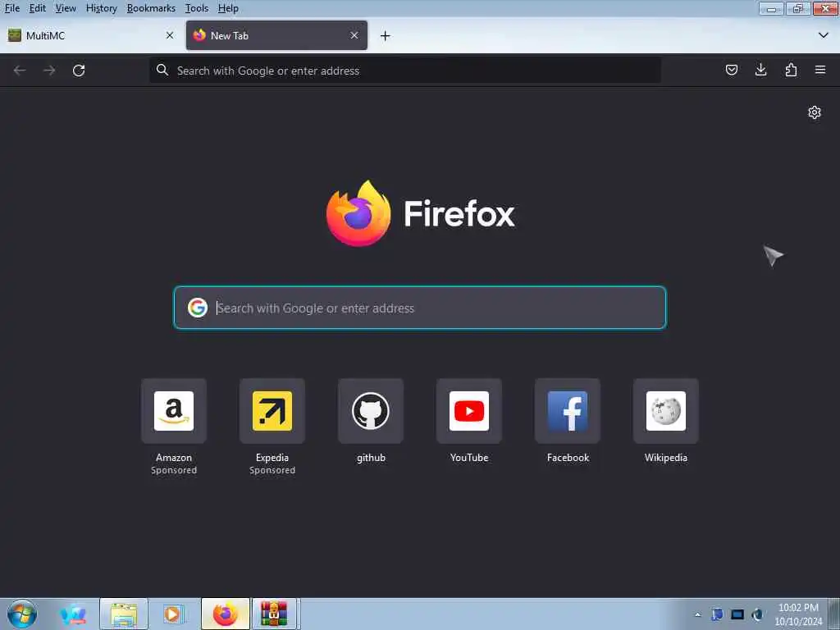Open a new tab with plus button
The width and height of the screenshot is (840, 630).
[x=386, y=36]
